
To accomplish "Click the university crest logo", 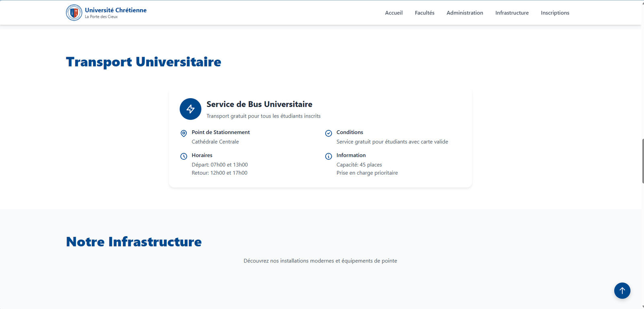I will tap(74, 12).
